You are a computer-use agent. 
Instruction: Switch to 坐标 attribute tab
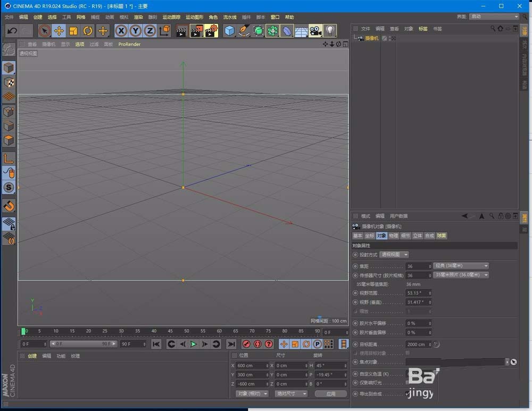[370, 236]
